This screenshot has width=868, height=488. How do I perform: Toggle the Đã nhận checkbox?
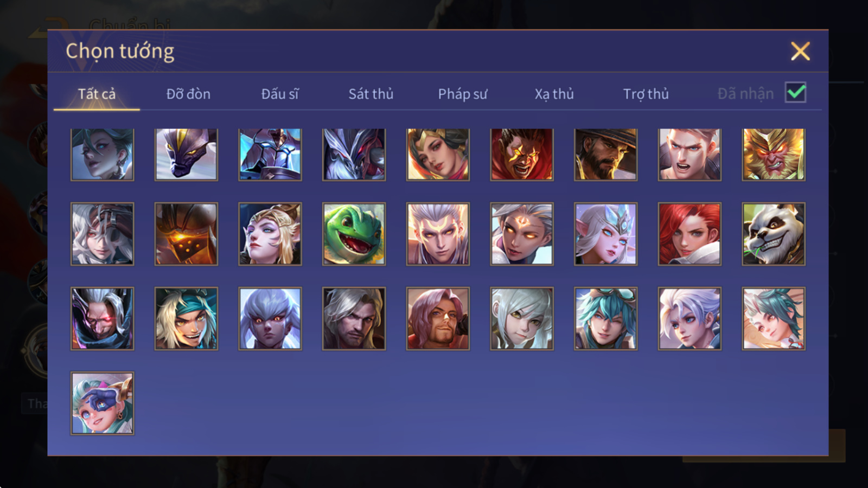pyautogui.click(x=796, y=93)
